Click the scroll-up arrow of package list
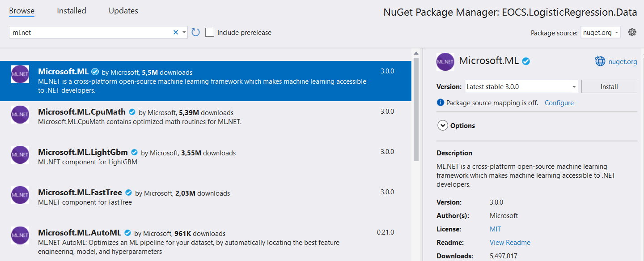This screenshot has height=261, width=644. pyautogui.click(x=416, y=52)
